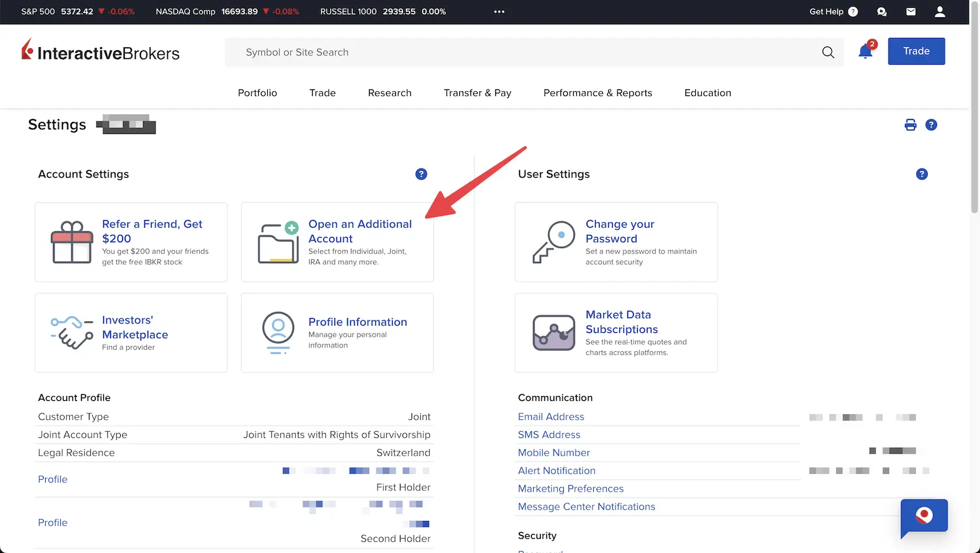The image size is (980, 553).
Task: Open Account Settings help icon
Action: pos(421,174)
